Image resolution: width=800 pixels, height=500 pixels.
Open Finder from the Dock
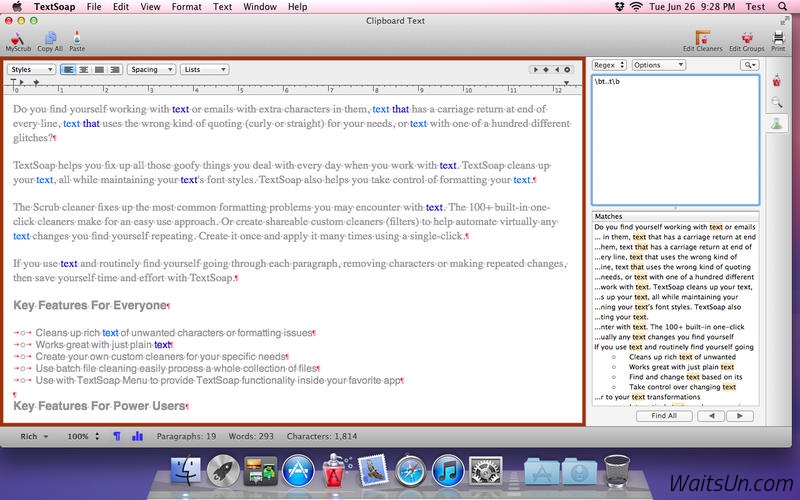pyautogui.click(x=185, y=470)
